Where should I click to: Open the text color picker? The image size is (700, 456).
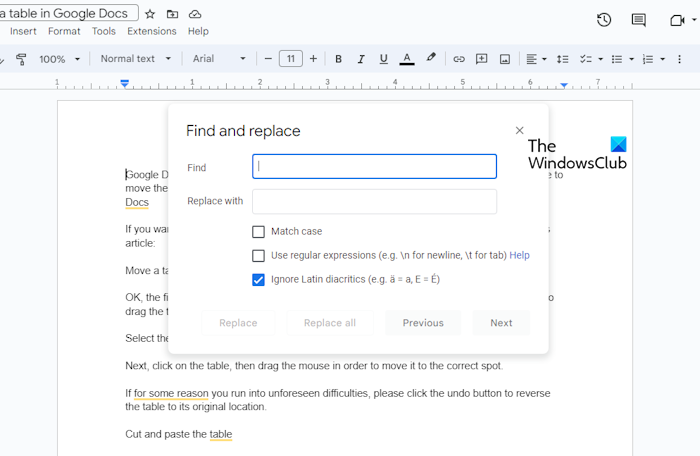coord(406,59)
